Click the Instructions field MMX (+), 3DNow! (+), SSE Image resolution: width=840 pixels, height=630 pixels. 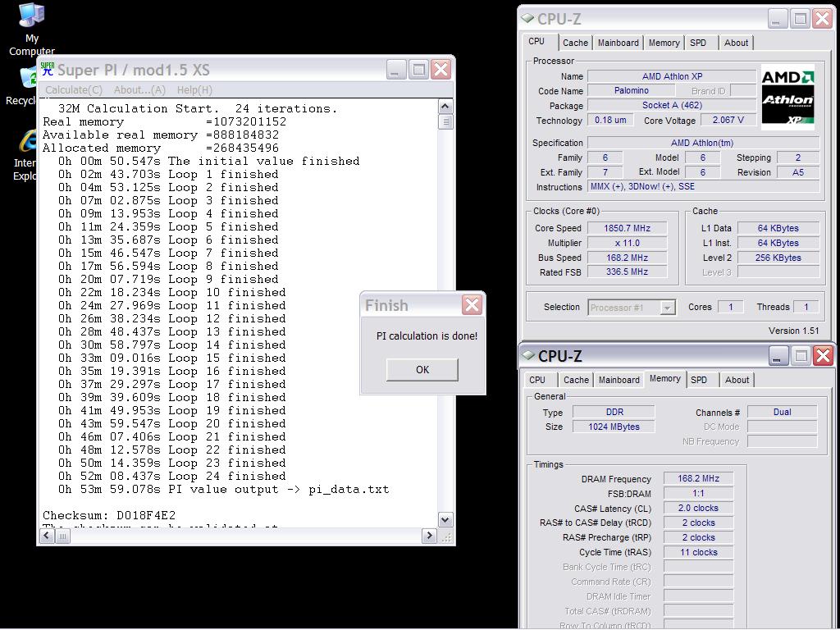point(703,187)
